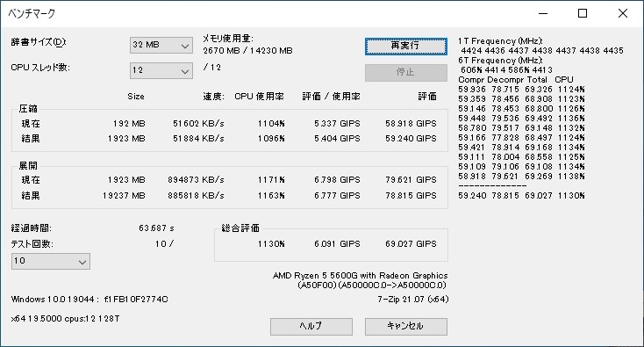Click the 192 MB compression current size

(x=129, y=124)
